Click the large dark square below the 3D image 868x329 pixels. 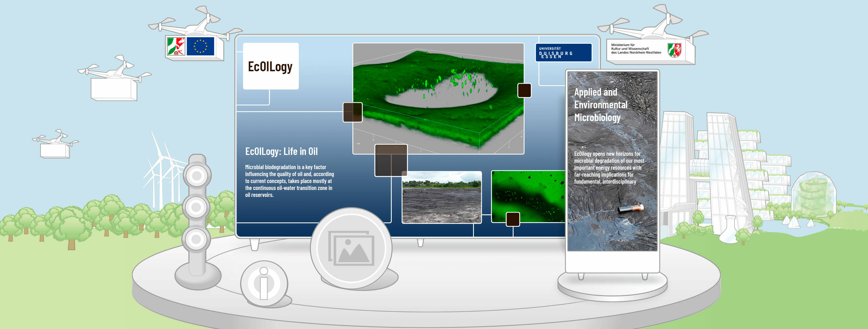[x=391, y=160]
